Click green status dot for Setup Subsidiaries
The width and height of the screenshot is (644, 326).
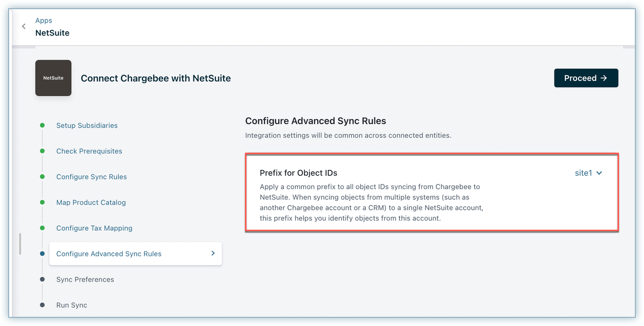pos(42,125)
